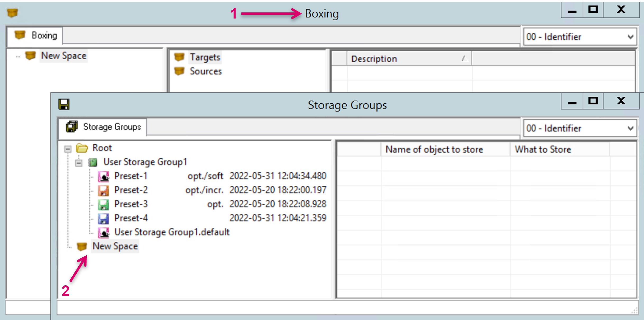The width and height of the screenshot is (644, 320).
Task: Click the Preset-1 pink storage icon
Action: (x=103, y=176)
